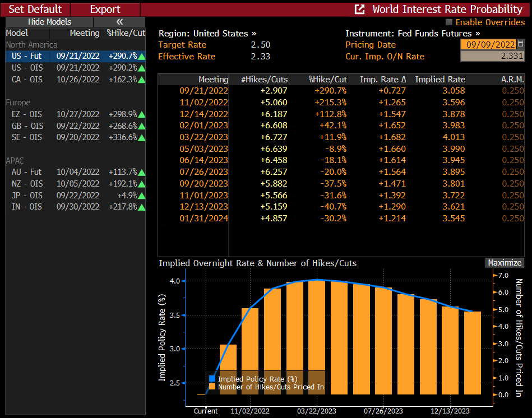Click green up arrow on US - Fut row
Screen dimensions: 532x418
142,56
